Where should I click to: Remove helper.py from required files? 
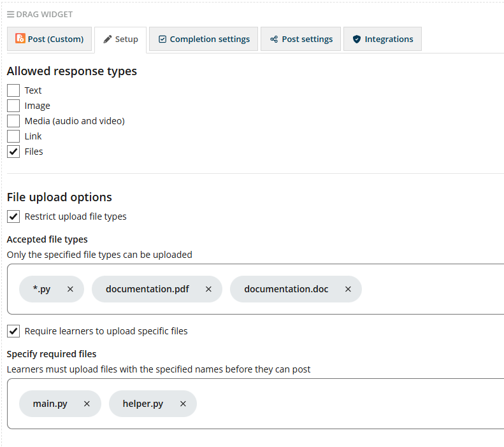[183, 404]
